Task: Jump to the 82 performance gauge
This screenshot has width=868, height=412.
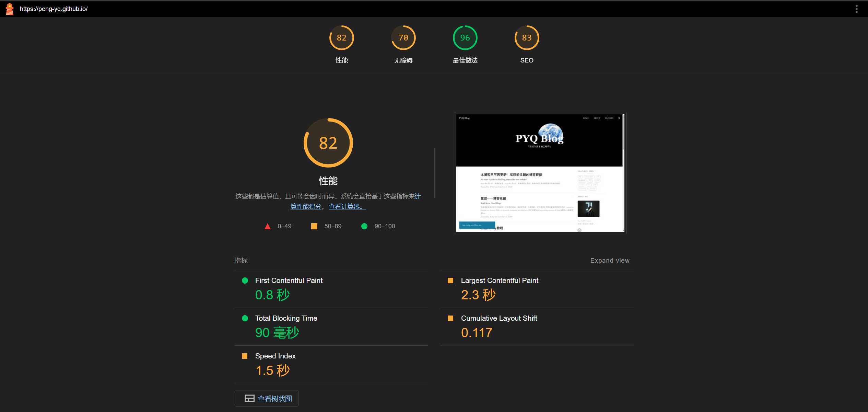Action: tap(341, 38)
